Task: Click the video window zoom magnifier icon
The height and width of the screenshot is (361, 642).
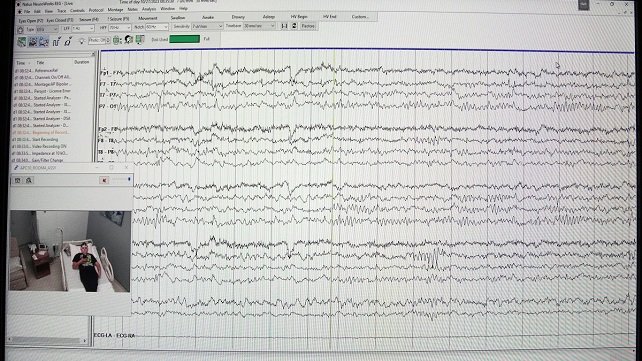Action: click(29, 180)
